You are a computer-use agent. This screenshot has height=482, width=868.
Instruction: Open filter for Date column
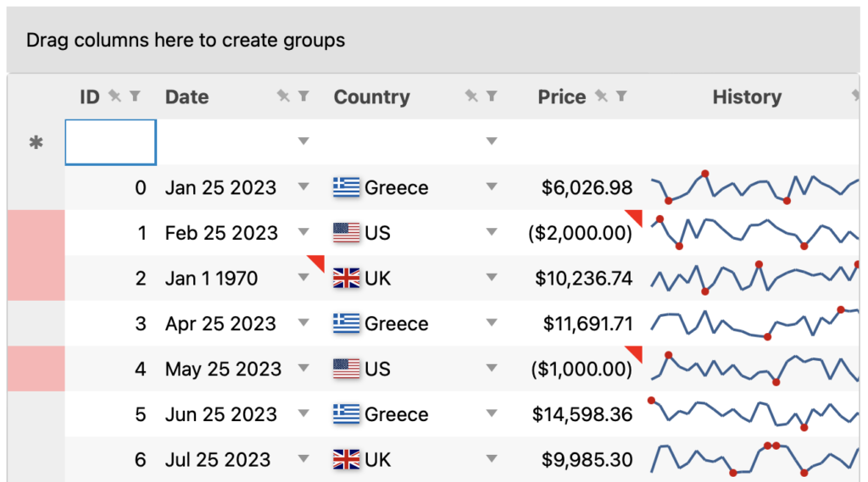pyautogui.click(x=304, y=97)
